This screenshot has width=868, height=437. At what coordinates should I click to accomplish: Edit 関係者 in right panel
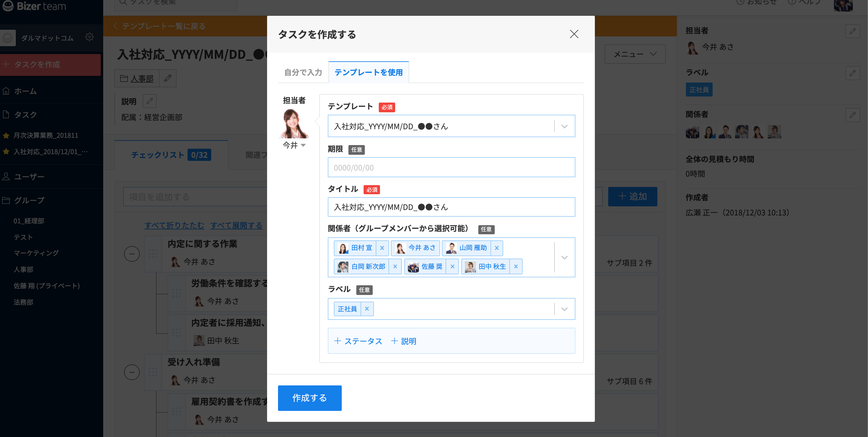click(853, 115)
